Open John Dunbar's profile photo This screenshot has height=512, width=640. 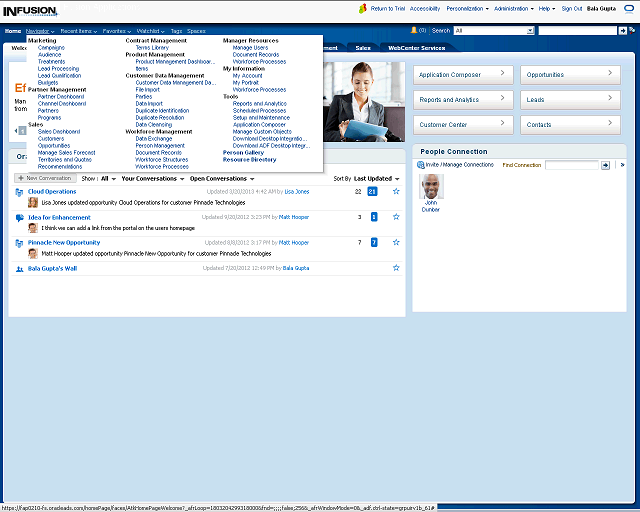tap(431, 185)
